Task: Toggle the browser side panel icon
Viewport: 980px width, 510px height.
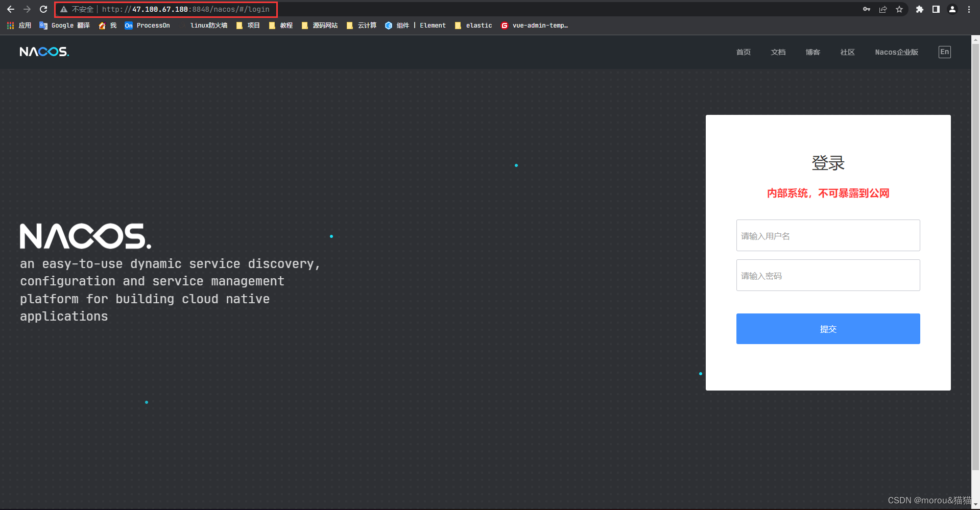Action: [x=936, y=9]
